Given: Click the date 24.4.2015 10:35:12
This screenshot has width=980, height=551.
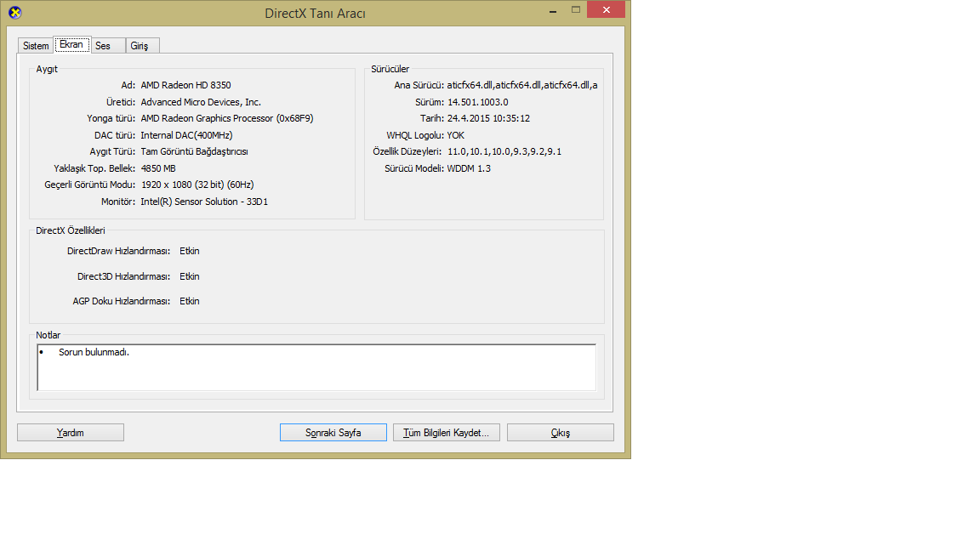Looking at the screenshot, I should click(x=488, y=118).
